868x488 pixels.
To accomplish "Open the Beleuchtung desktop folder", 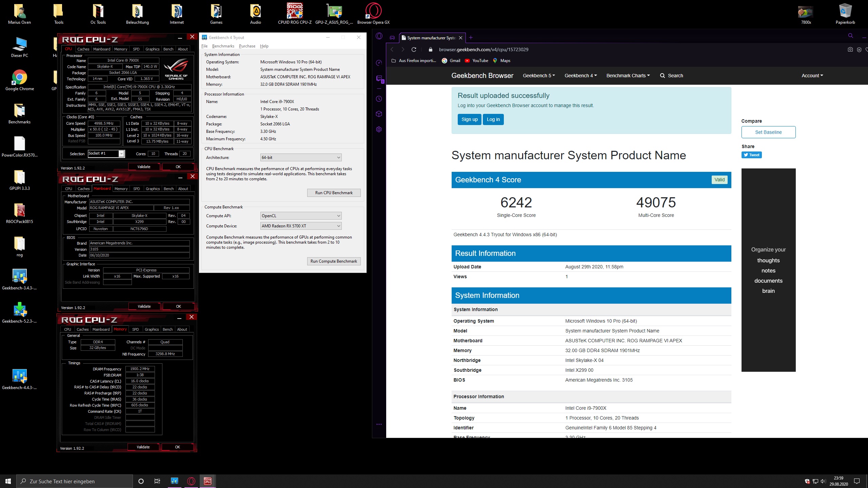I will coord(137,14).
